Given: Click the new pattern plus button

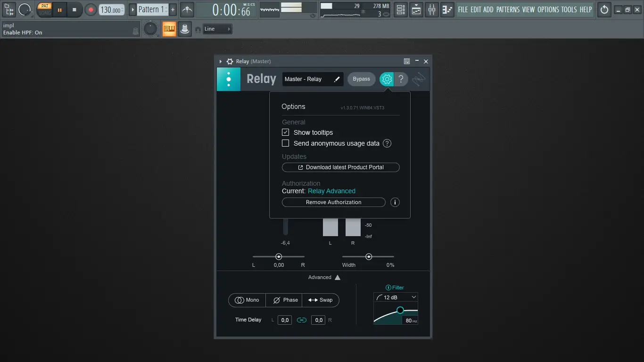Looking at the screenshot, I should point(173,9).
